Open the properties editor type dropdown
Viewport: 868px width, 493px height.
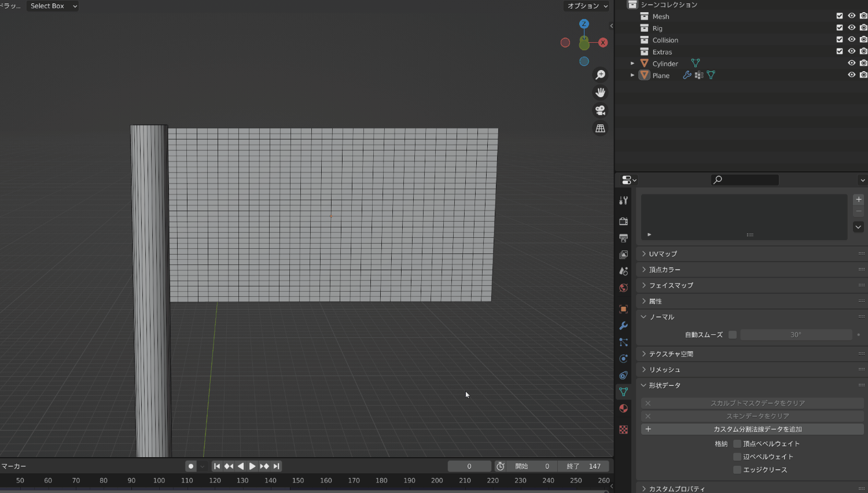coord(628,180)
